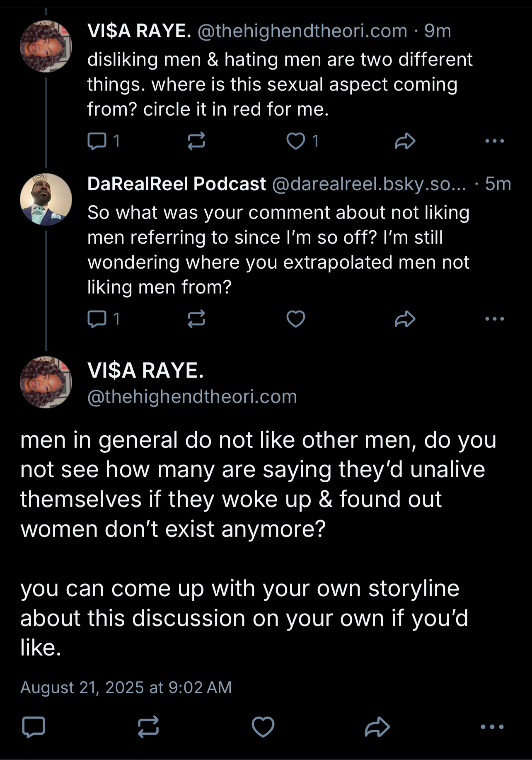Click the August 21, 2025 timestamp
The width and height of the screenshot is (532, 760).
coord(126,687)
